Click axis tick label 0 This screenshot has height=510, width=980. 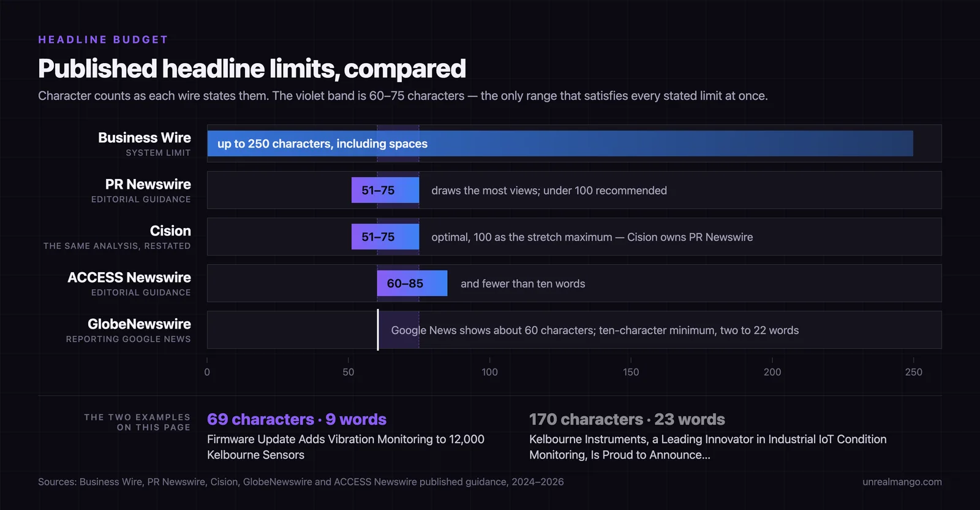[x=207, y=372]
